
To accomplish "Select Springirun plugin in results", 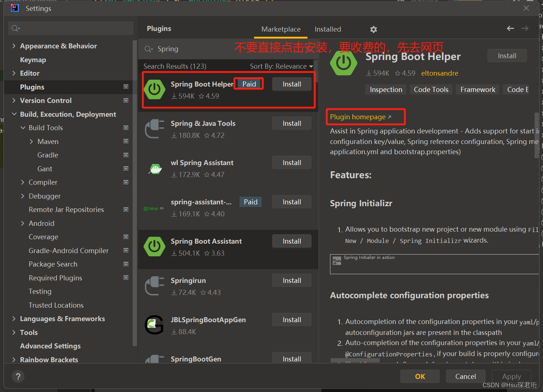I will click(x=228, y=286).
